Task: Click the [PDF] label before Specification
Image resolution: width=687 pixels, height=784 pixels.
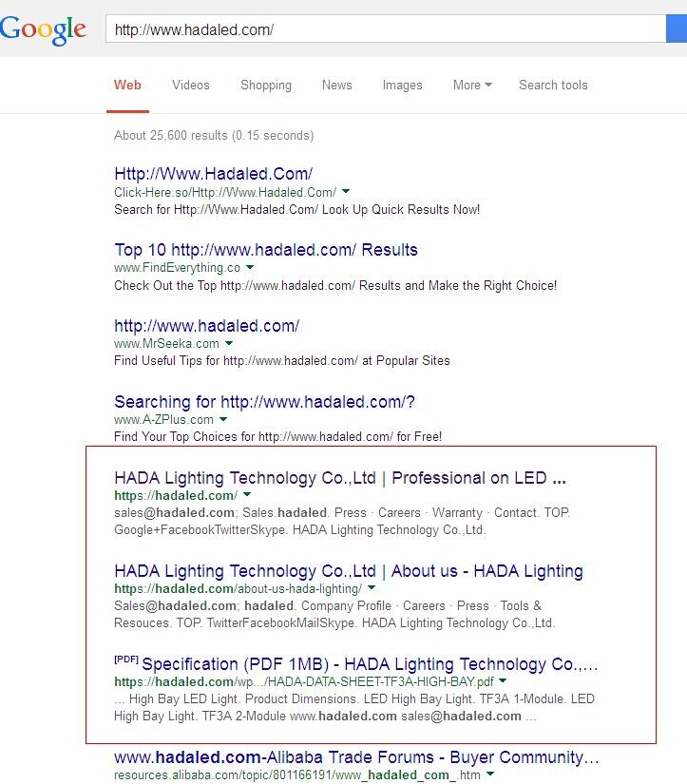Action: tap(126, 660)
